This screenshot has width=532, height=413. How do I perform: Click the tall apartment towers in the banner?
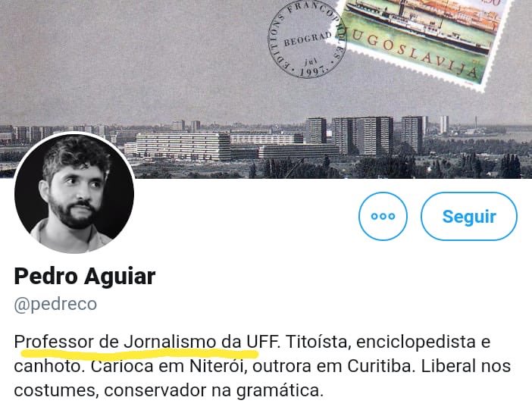pyautogui.click(x=362, y=135)
